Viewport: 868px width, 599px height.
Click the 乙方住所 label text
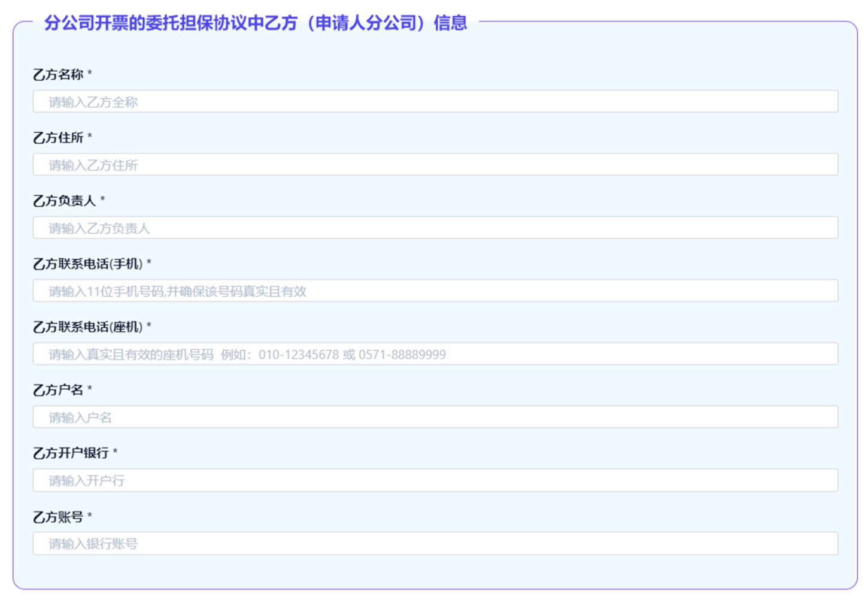pyautogui.click(x=58, y=138)
